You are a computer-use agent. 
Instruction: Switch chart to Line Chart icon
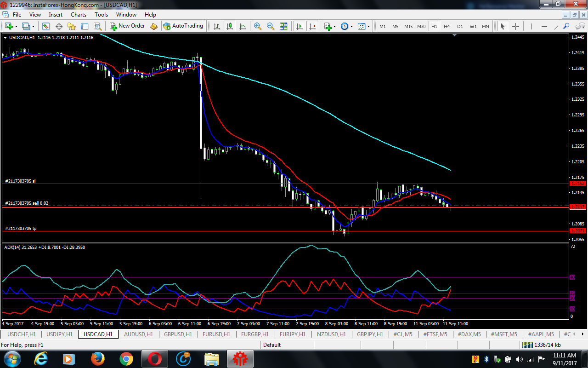point(243,26)
